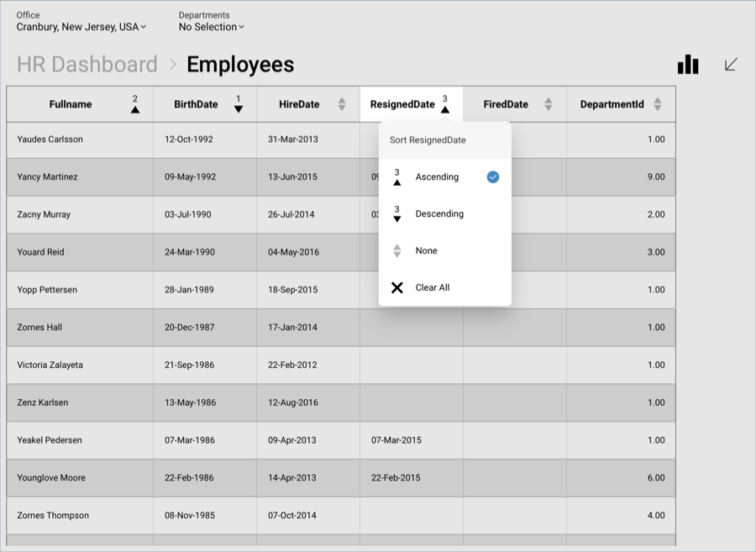
Task: Click the Zornes Hall employee name cell
Action: click(x=39, y=328)
